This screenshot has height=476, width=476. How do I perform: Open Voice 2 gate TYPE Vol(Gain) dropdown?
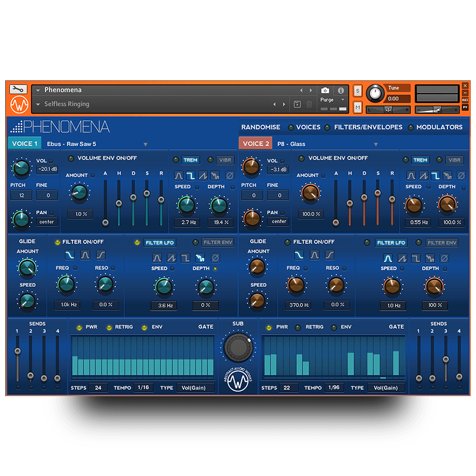tap(386, 388)
